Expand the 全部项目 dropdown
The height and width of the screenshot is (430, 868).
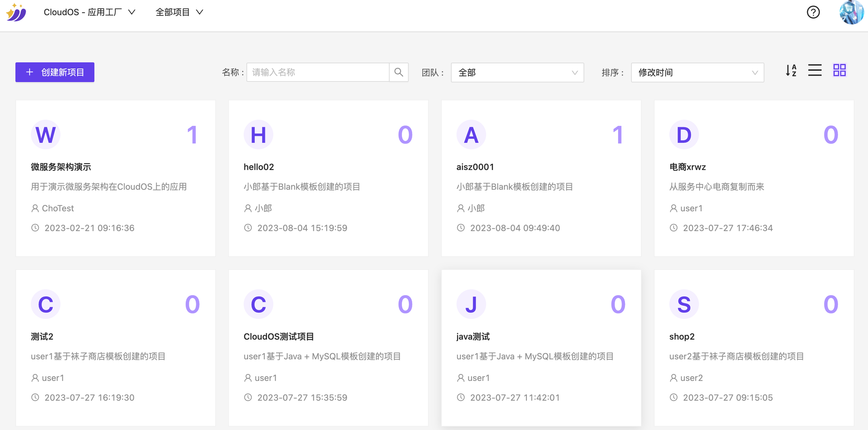coord(179,12)
